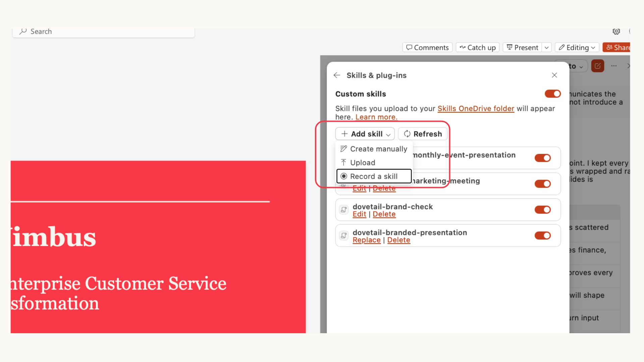Delete the dovetail-branded-presentation skill
The image size is (644, 362).
click(x=398, y=240)
